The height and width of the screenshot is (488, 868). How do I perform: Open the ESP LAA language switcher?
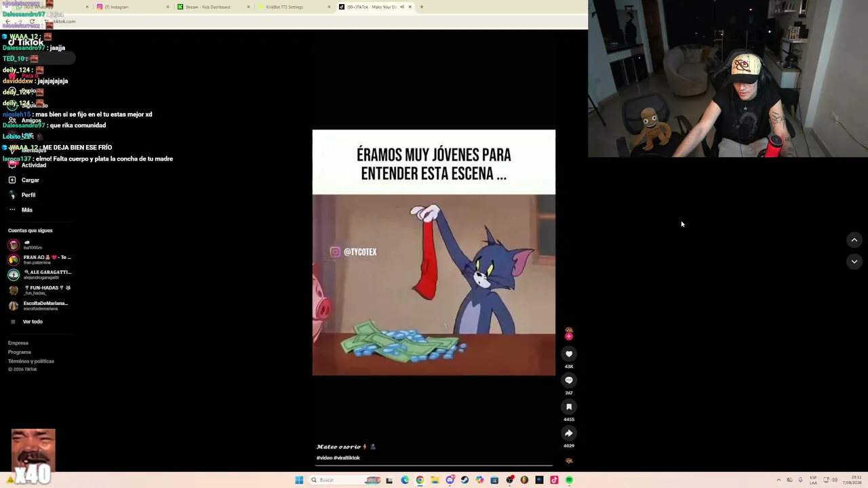click(814, 480)
